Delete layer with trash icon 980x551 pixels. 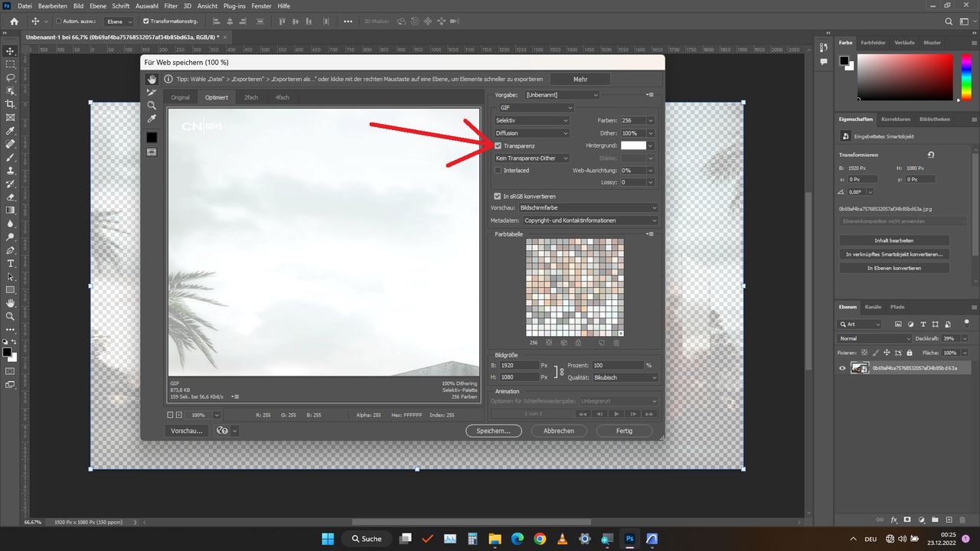coord(963,520)
